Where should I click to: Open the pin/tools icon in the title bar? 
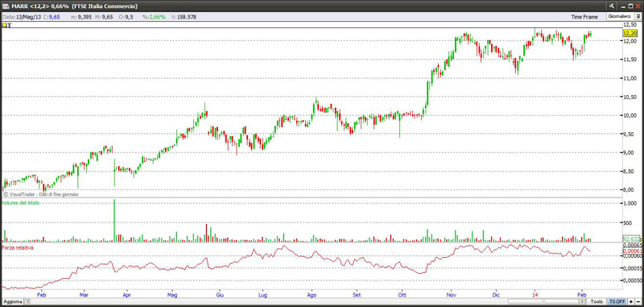tap(611, 6)
